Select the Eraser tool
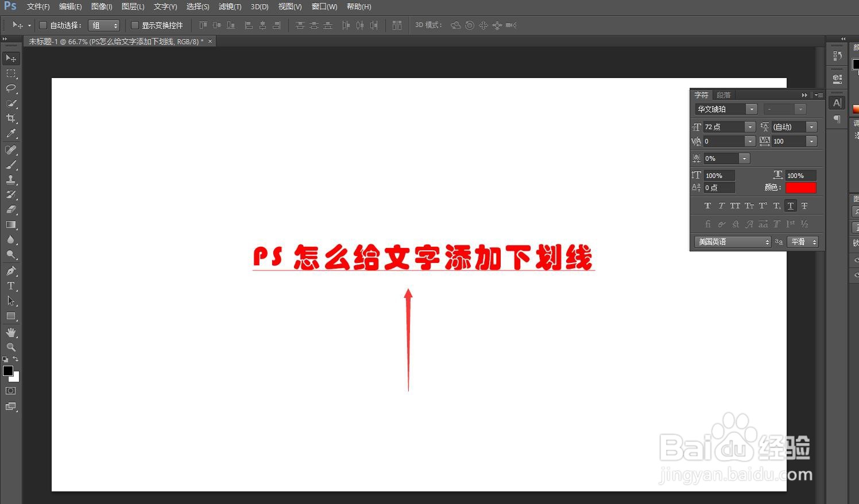 coord(10,210)
